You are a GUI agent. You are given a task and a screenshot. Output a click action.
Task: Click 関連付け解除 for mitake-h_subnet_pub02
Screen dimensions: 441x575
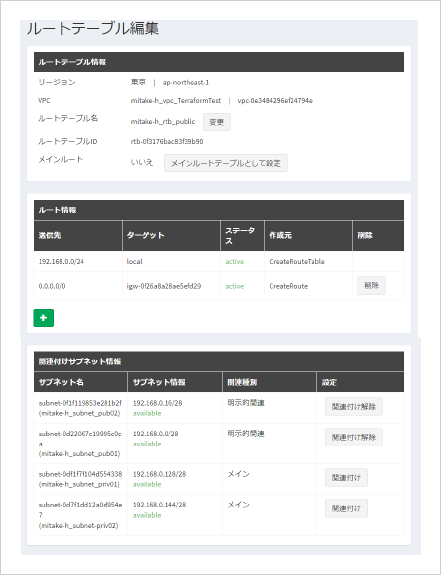354,406
